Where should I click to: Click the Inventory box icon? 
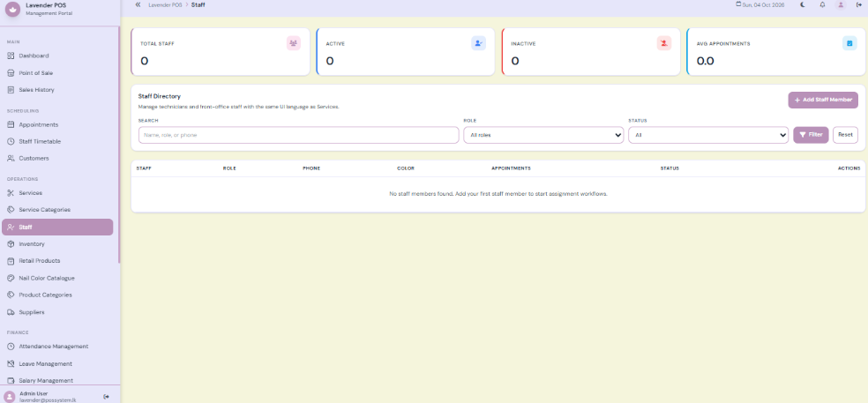coord(11,243)
